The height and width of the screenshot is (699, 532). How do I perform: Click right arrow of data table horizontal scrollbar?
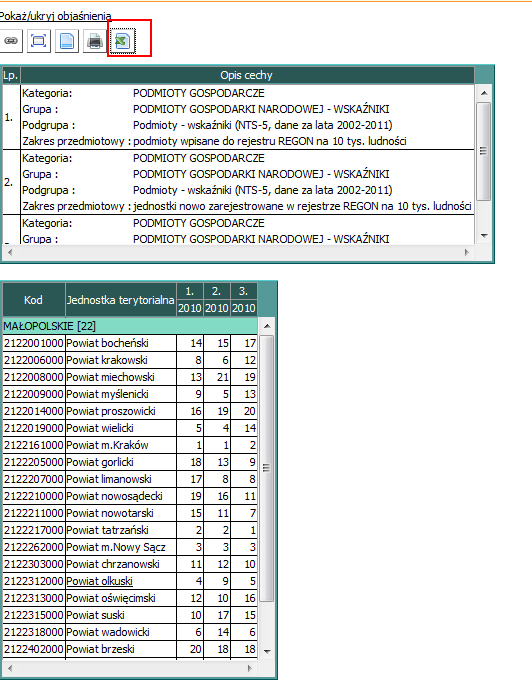pyautogui.click(x=250, y=668)
